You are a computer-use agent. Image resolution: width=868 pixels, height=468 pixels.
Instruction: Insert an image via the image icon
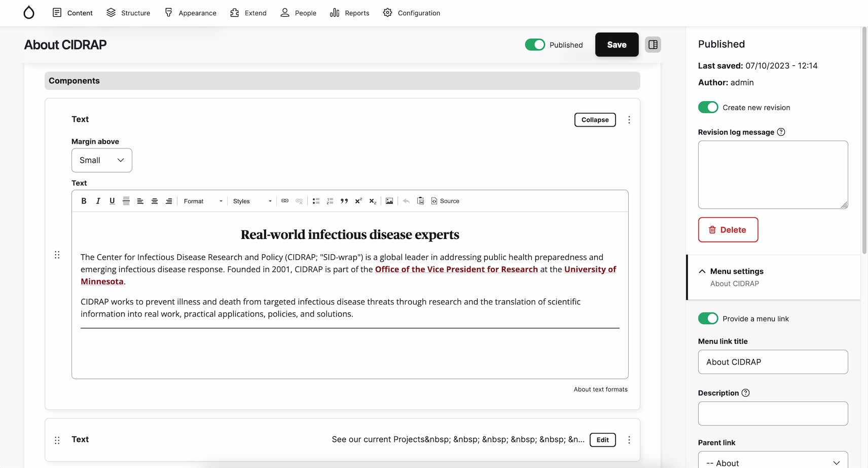[389, 201]
